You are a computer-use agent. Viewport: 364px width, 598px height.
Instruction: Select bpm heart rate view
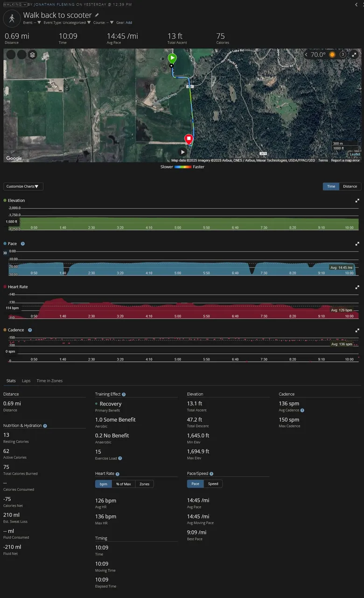[103, 484]
